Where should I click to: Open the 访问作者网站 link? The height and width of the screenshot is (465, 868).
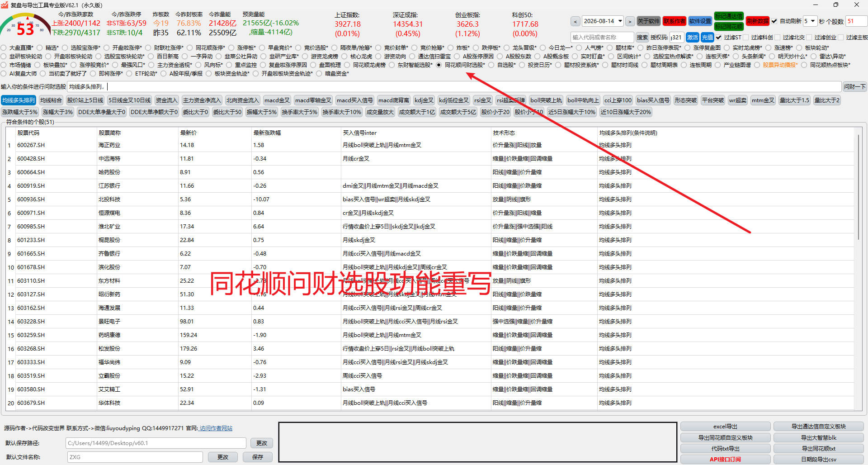click(216, 428)
